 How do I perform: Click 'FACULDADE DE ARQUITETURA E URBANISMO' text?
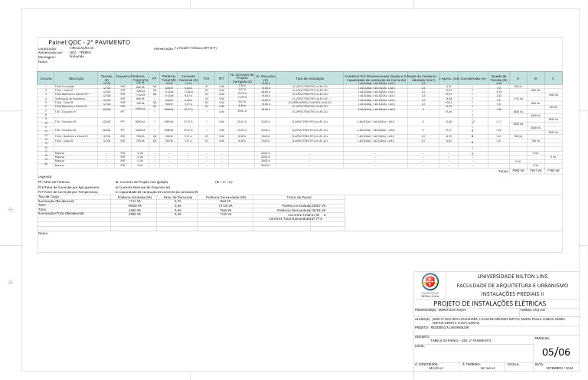click(x=512, y=286)
